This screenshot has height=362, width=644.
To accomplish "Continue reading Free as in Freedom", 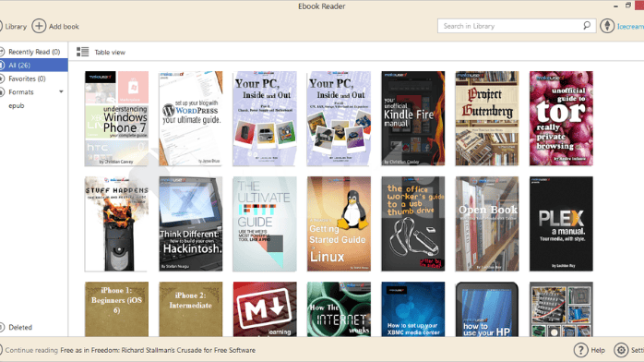I will (x=158, y=350).
